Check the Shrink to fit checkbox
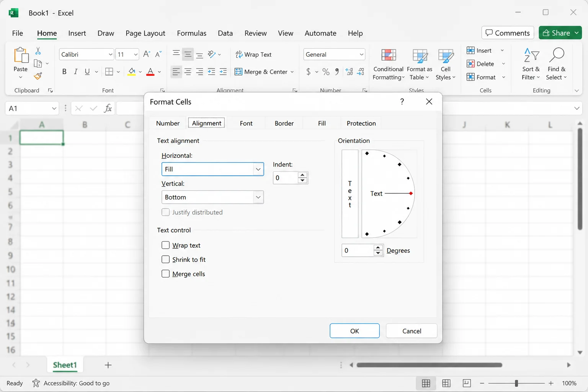The height and width of the screenshot is (392, 588). [165, 259]
